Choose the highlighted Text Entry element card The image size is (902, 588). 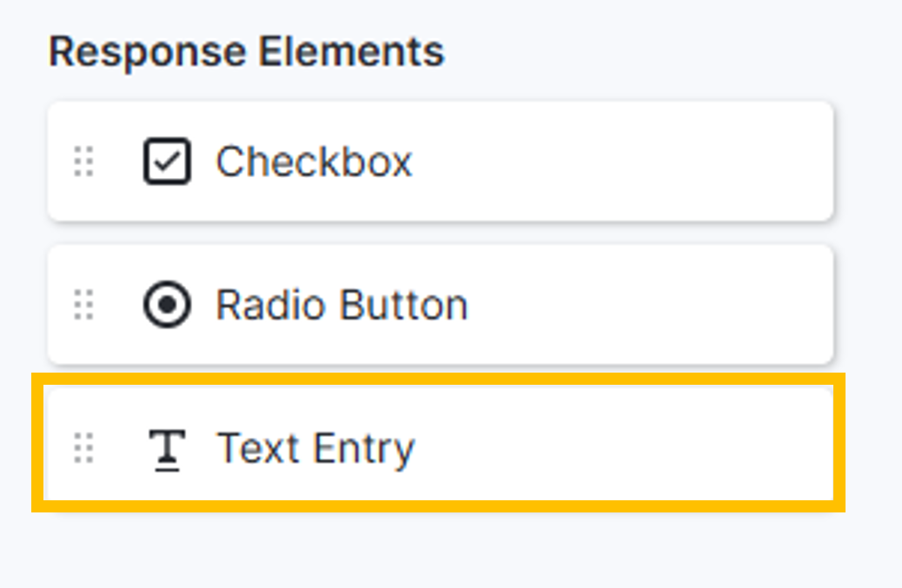tap(438, 444)
